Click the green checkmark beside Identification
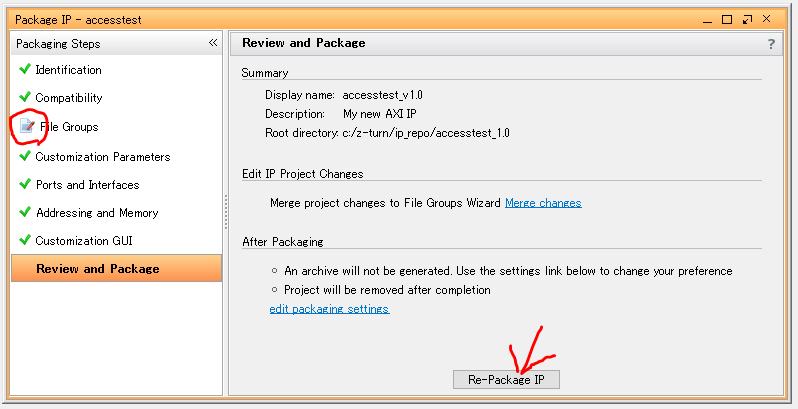This screenshot has width=798, height=409. click(24, 70)
